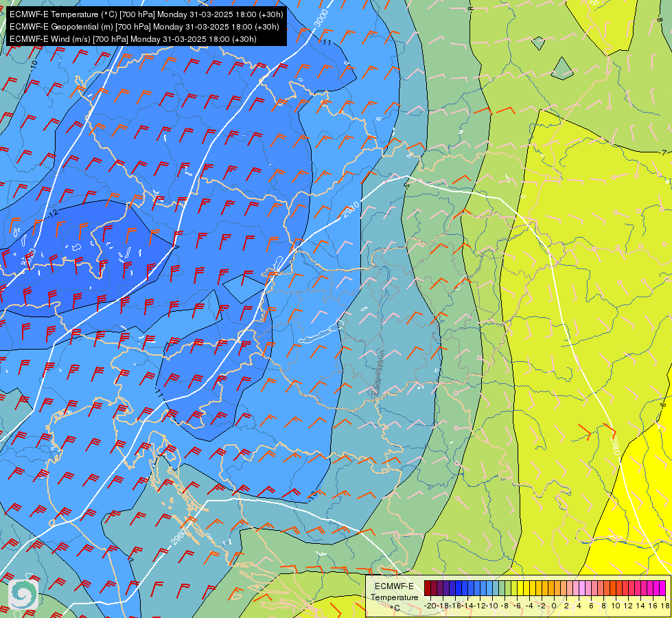
Task: Click the '-20' legend tick label
Action: tap(430, 606)
